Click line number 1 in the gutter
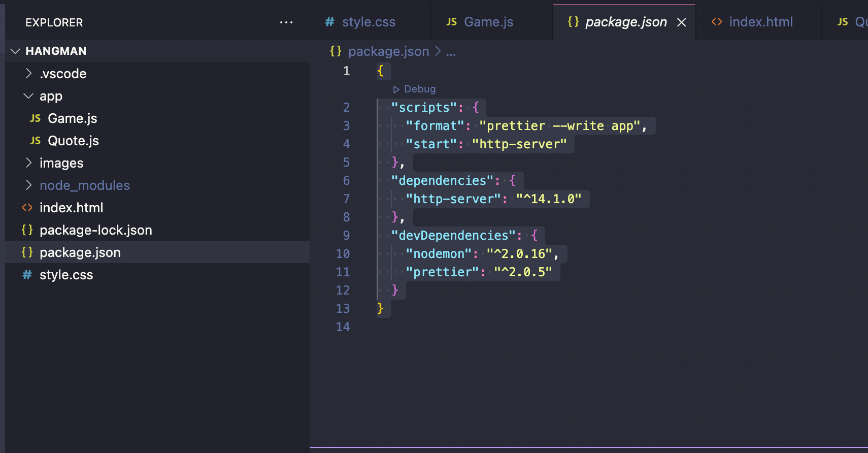 [346, 71]
